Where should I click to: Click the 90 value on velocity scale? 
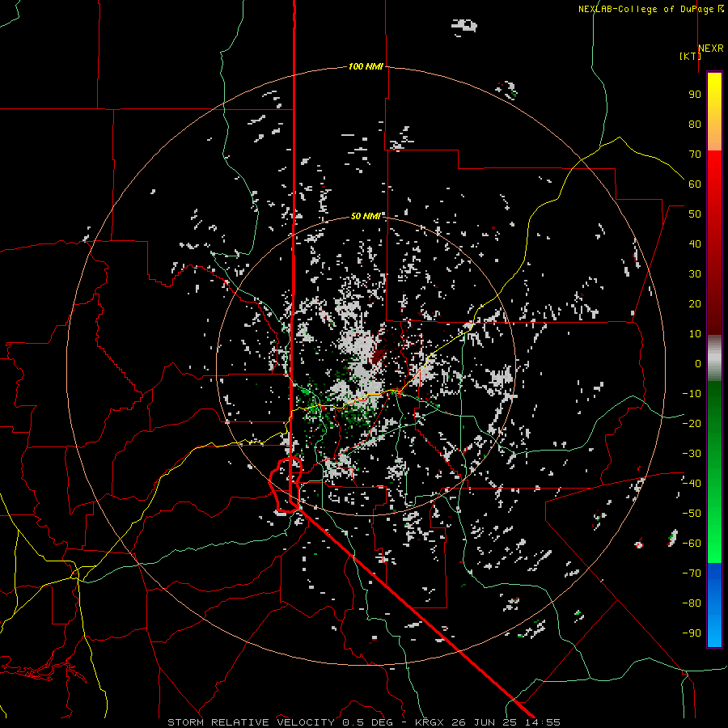(x=695, y=94)
